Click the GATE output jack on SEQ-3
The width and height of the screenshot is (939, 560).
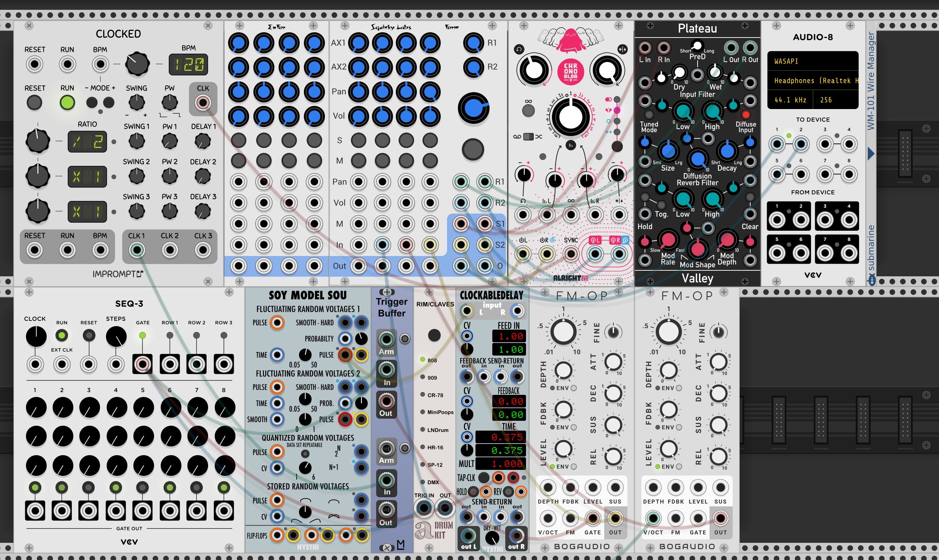click(142, 364)
